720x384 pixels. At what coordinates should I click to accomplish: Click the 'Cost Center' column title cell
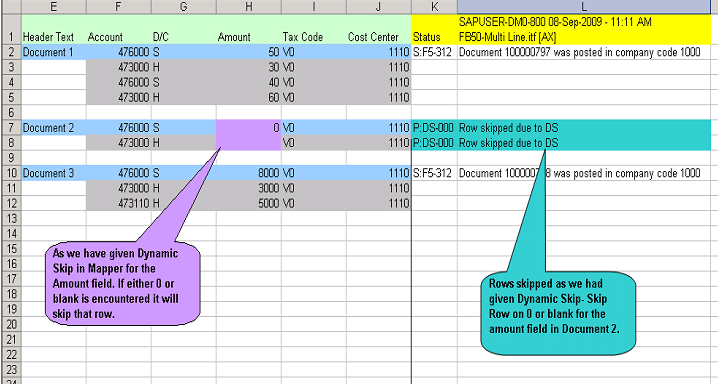click(x=379, y=29)
